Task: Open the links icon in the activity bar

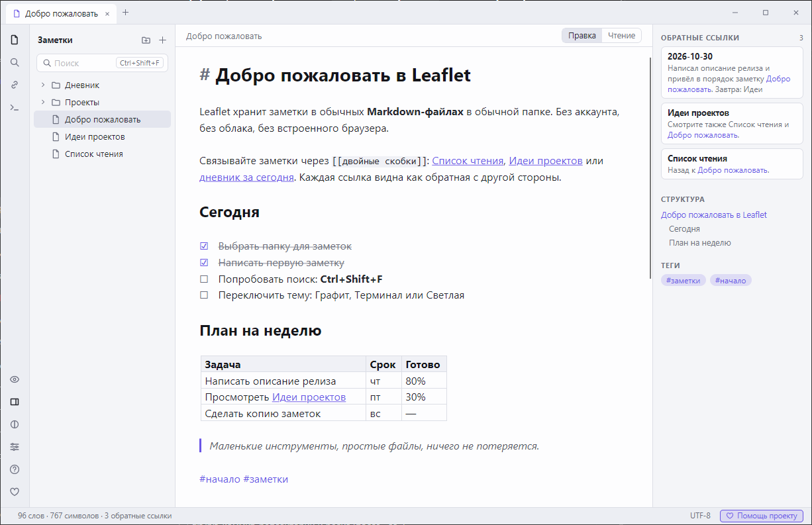Action: [15, 85]
